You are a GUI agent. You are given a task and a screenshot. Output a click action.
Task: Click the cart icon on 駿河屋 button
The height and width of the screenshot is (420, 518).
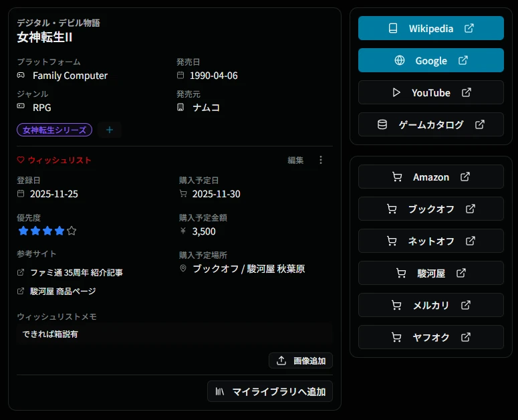pos(401,273)
